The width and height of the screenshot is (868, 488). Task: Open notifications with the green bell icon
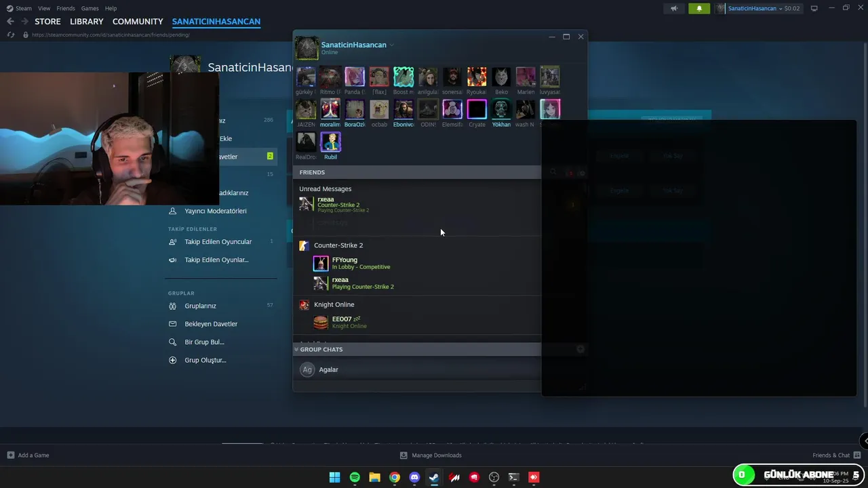[699, 8]
